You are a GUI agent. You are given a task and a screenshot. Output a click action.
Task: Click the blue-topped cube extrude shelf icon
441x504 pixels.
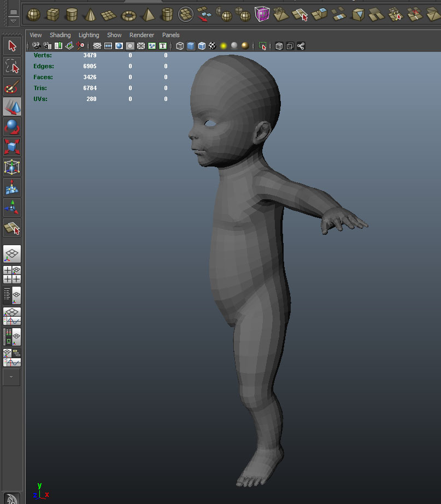(x=319, y=14)
